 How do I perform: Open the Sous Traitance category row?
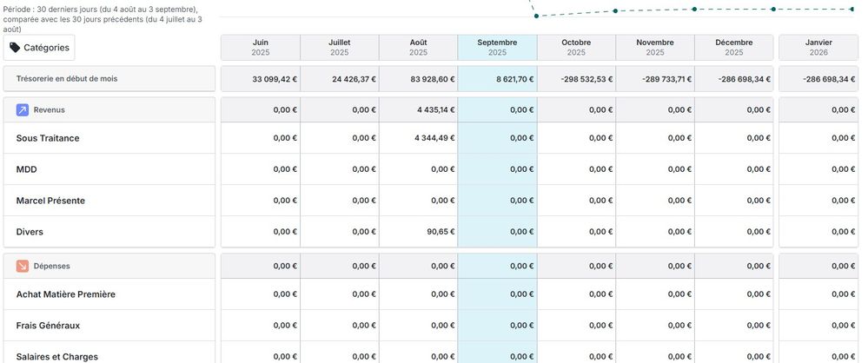(x=48, y=138)
